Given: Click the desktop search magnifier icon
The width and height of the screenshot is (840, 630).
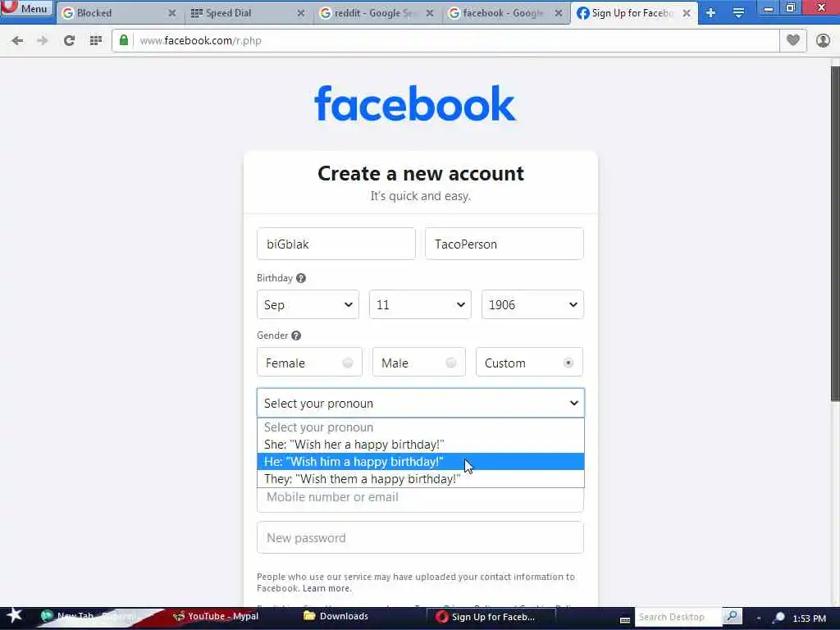Looking at the screenshot, I should point(732,617).
